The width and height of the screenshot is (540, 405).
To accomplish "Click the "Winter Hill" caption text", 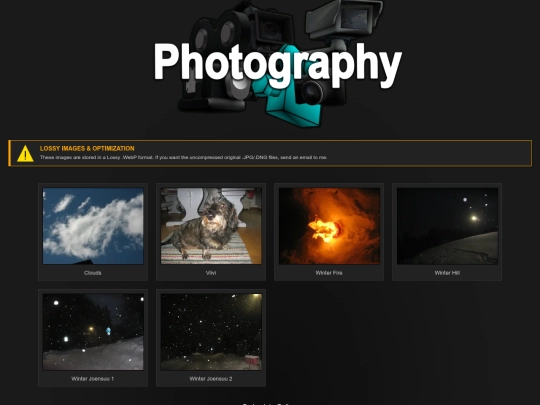I will click(447, 273).
